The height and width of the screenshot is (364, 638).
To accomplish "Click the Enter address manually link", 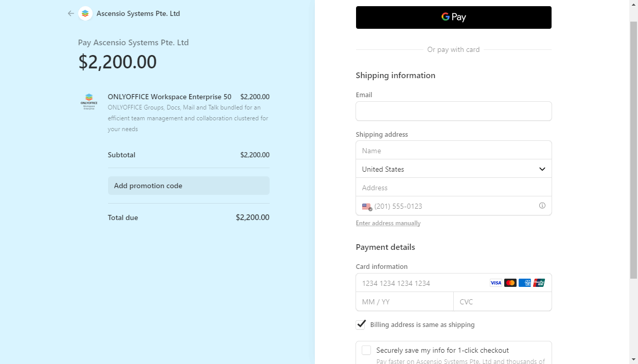I will [x=388, y=223].
